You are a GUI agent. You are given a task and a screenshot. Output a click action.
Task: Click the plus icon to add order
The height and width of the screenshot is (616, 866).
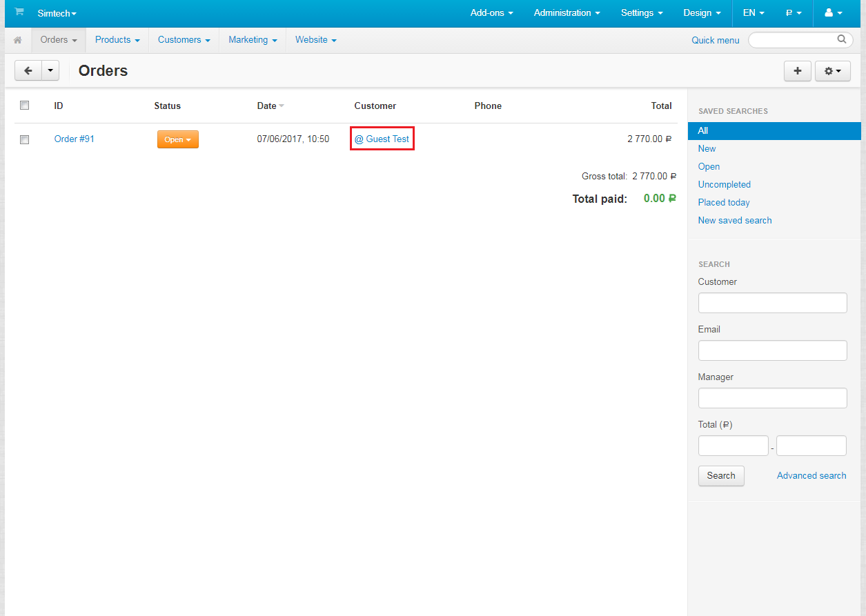(798, 70)
